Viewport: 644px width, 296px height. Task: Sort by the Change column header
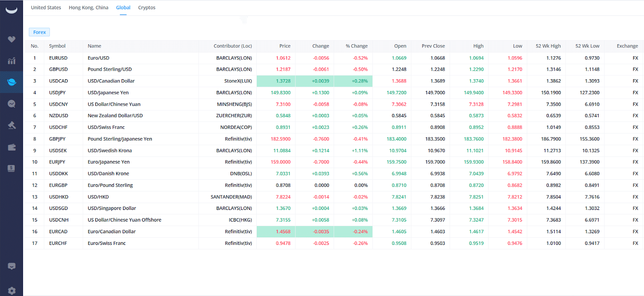(321, 46)
